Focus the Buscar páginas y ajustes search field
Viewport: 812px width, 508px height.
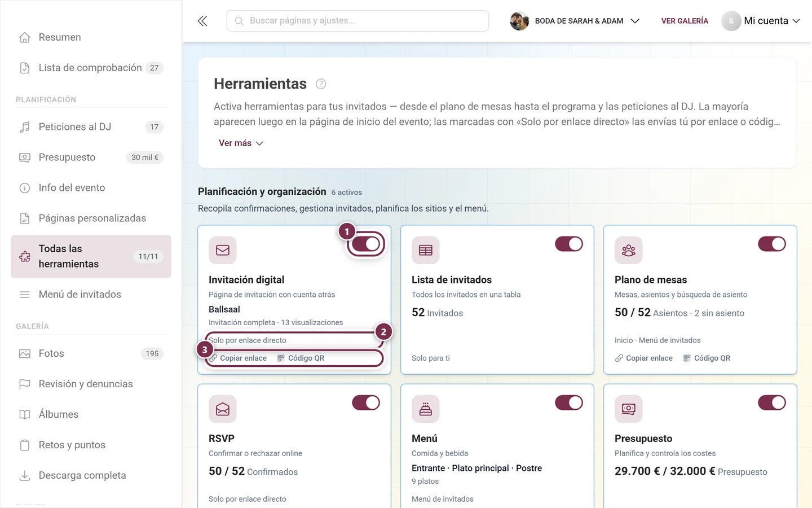(358, 21)
